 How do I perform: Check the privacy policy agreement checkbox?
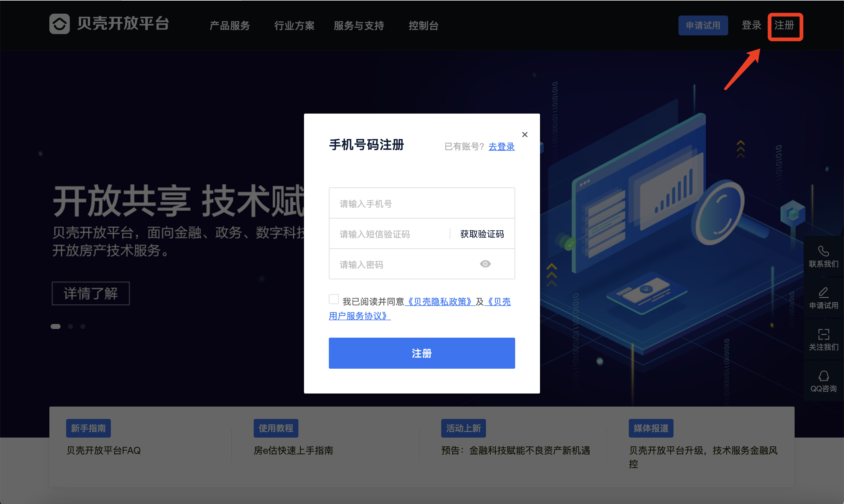pos(334,299)
